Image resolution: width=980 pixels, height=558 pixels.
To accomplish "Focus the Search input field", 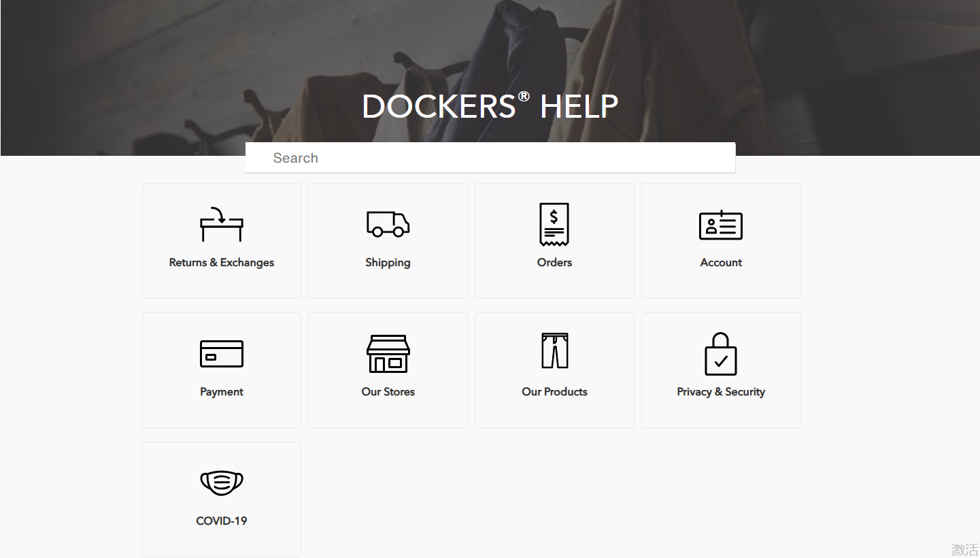I will click(490, 158).
